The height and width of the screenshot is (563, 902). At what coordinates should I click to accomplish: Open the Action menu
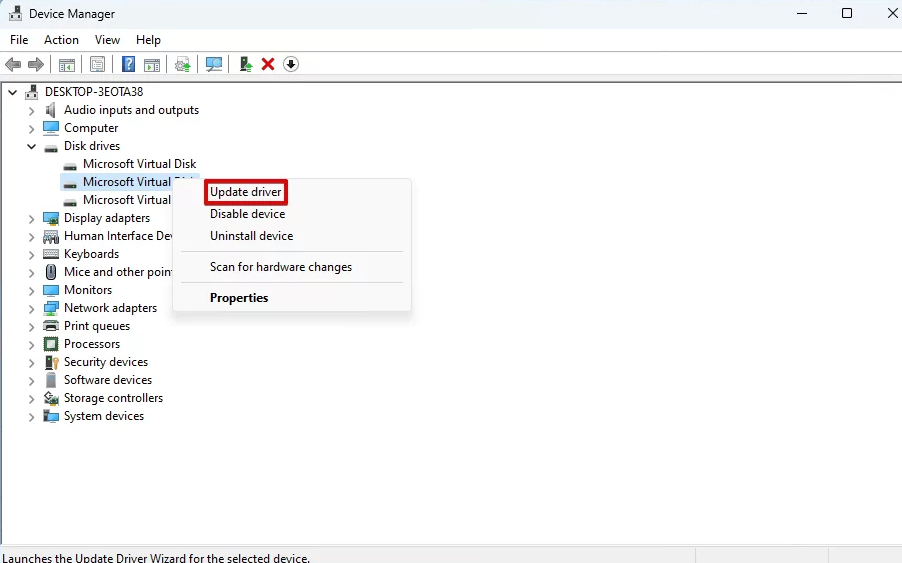click(61, 40)
